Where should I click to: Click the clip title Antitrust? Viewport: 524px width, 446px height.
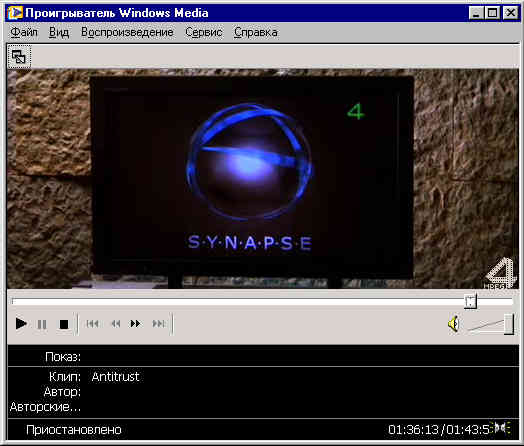click(115, 377)
